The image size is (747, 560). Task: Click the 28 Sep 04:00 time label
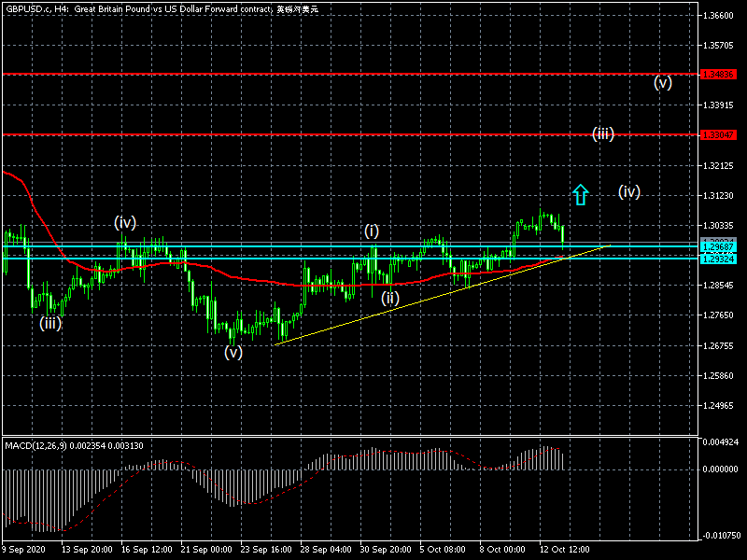326,550
